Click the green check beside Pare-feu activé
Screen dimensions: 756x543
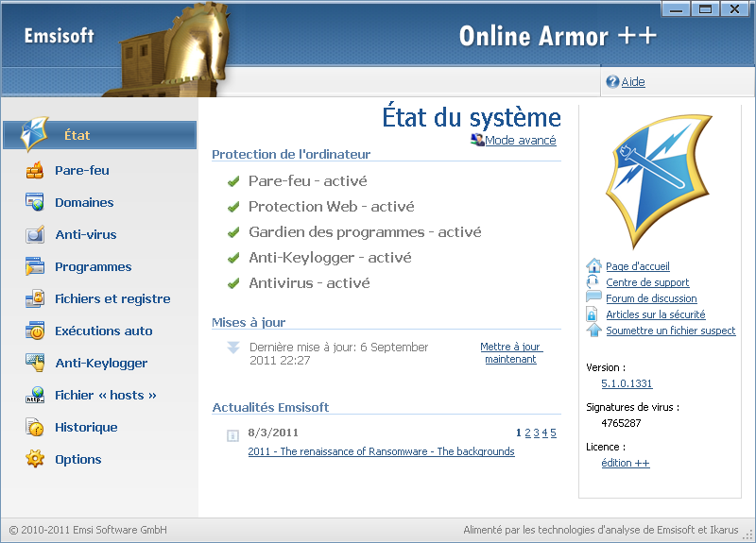click(x=233, y=181)
